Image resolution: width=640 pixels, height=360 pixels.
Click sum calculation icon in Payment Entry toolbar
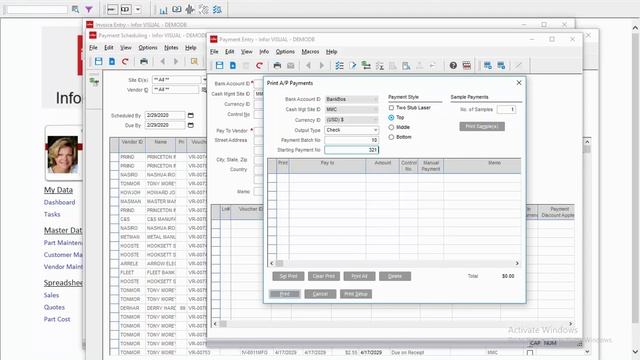[380, 65]
